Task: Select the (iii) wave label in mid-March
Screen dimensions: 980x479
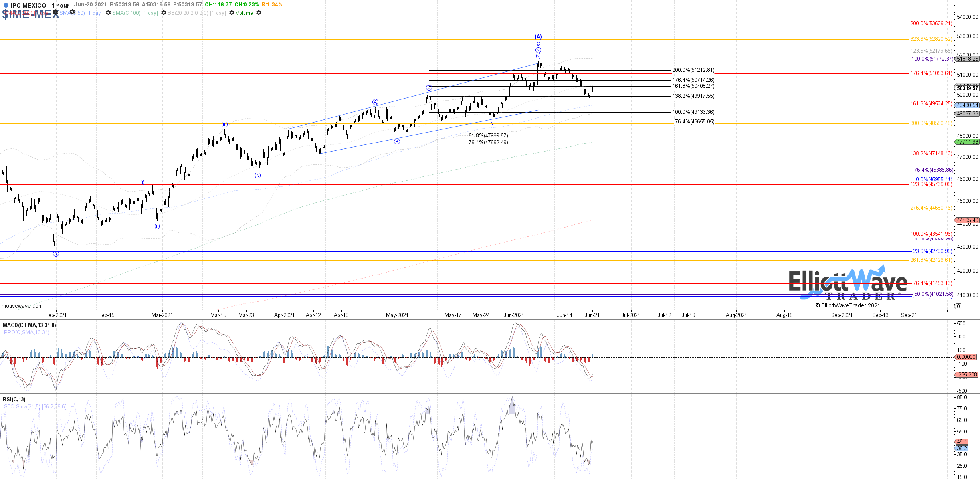Action: [225, 124]
